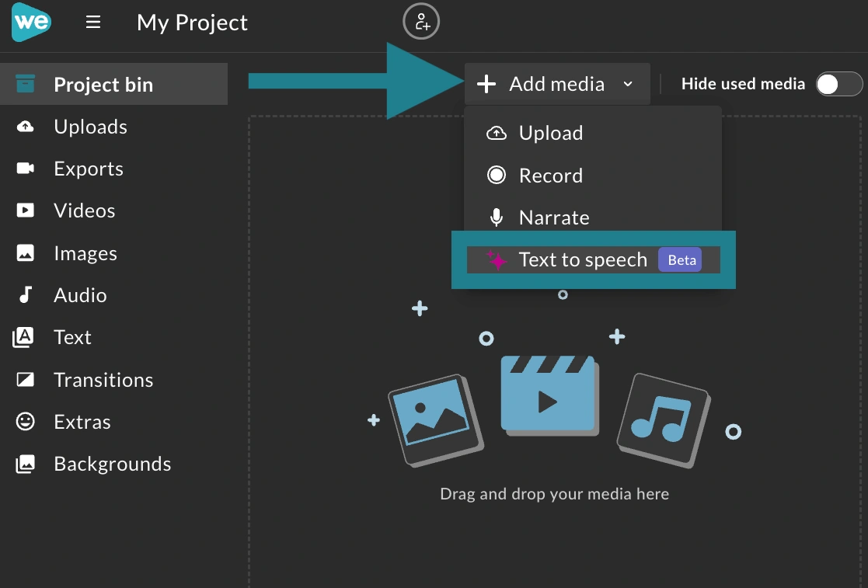Click the Images picture icon
Screen dimensions: 868x588
pos(26,252)
